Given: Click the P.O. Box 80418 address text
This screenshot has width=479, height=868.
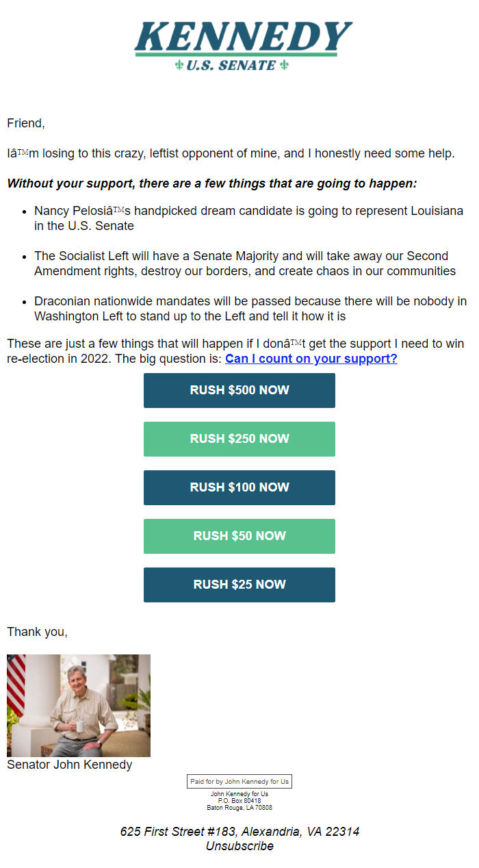Looking at the screenshot, I should pyautogui.click(x=239, y=801).
